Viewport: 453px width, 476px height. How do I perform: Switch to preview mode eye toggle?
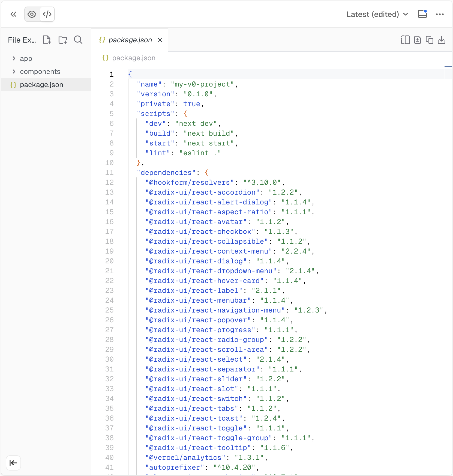tap(32, 14)
